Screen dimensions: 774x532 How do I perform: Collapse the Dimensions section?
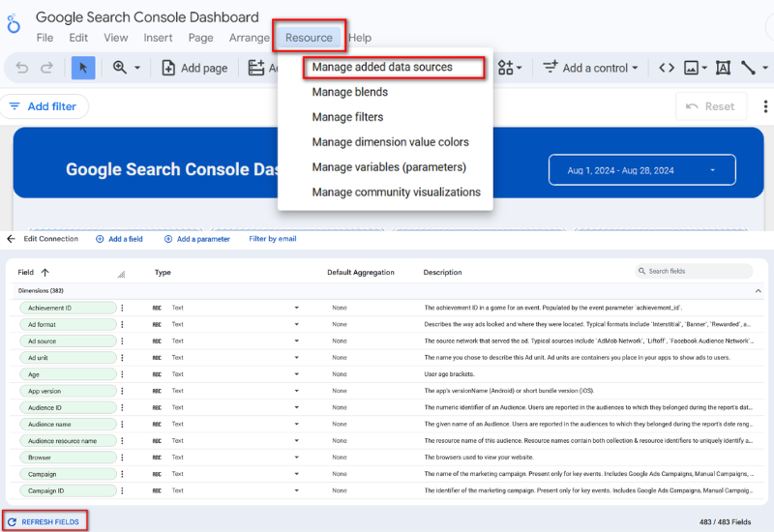click(758, 290)
